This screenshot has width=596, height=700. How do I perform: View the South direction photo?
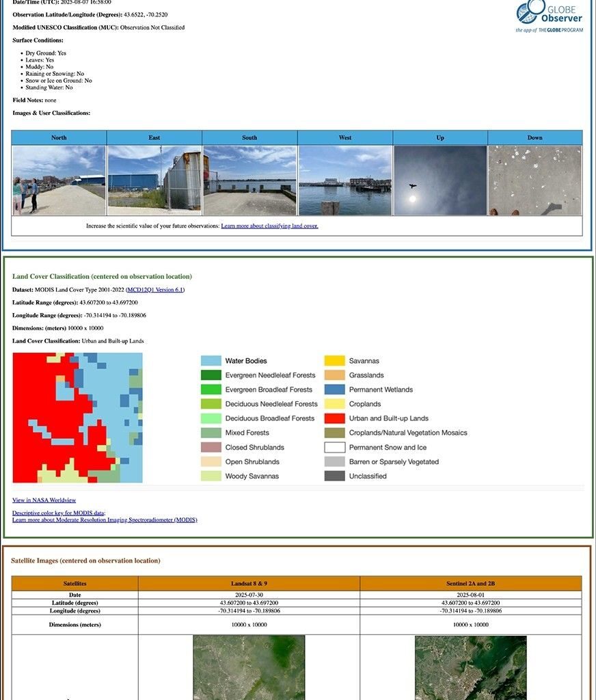(249, 179)
